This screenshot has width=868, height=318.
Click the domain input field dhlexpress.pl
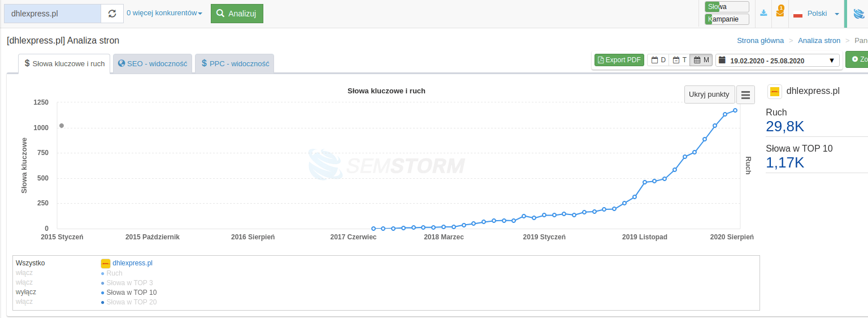tap(53, 14)
